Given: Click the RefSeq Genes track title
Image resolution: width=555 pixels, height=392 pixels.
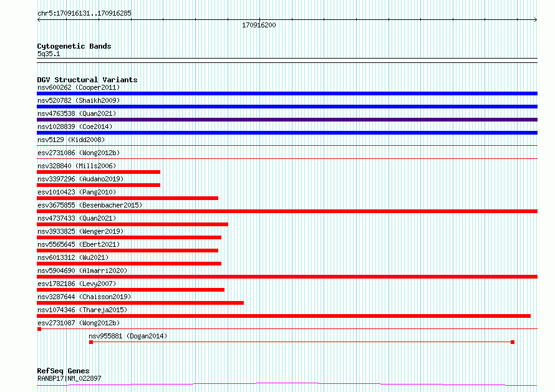Looking at the screenshot, I should click(63, 371).
